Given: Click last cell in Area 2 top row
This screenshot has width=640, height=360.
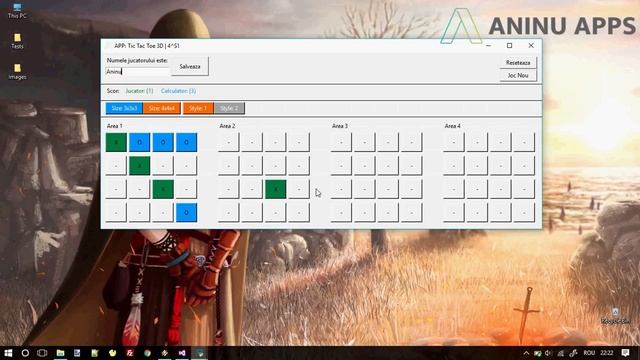Looking at the screenshot, I should pos(299,142).
